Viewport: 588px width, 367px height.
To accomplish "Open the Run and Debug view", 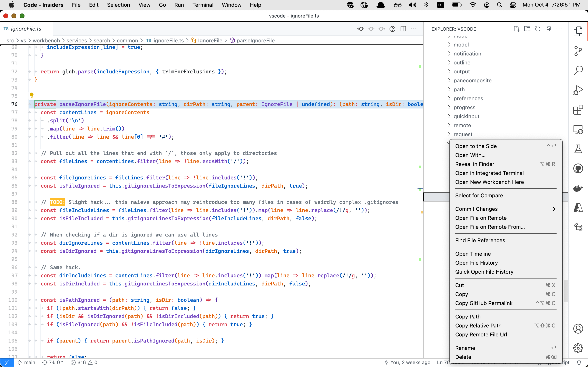I will (578, 90).
